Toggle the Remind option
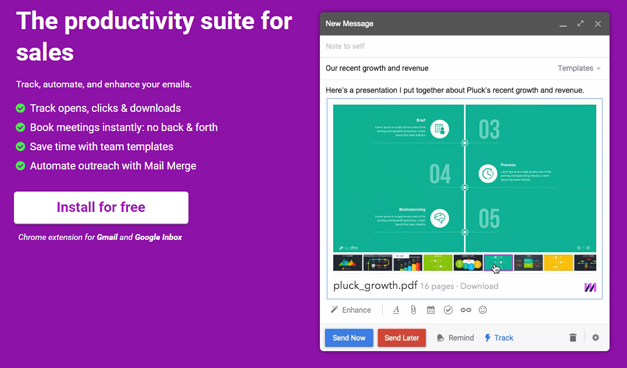This screenshot has height=368, width=627. point(455,338)
